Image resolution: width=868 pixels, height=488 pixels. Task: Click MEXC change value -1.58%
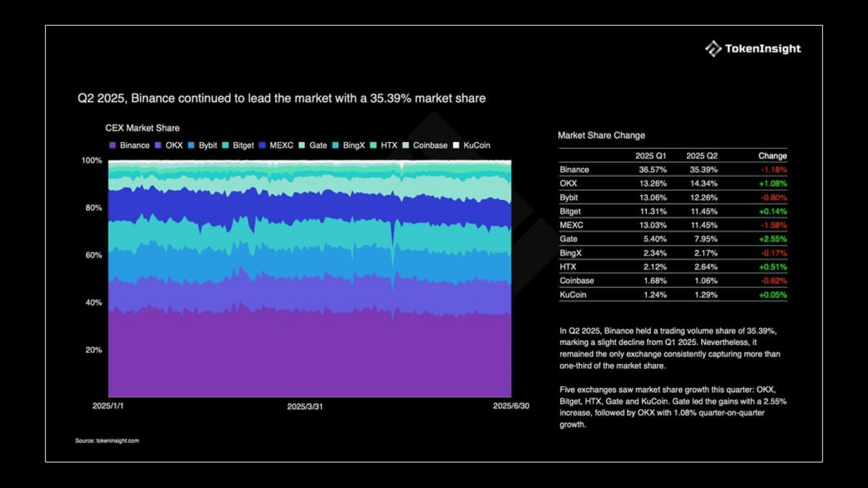pos(773,225)
